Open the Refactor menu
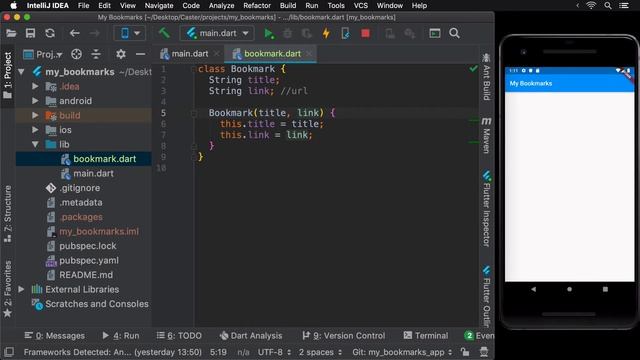This screenshot has height=360, width=640. point(257,6)
